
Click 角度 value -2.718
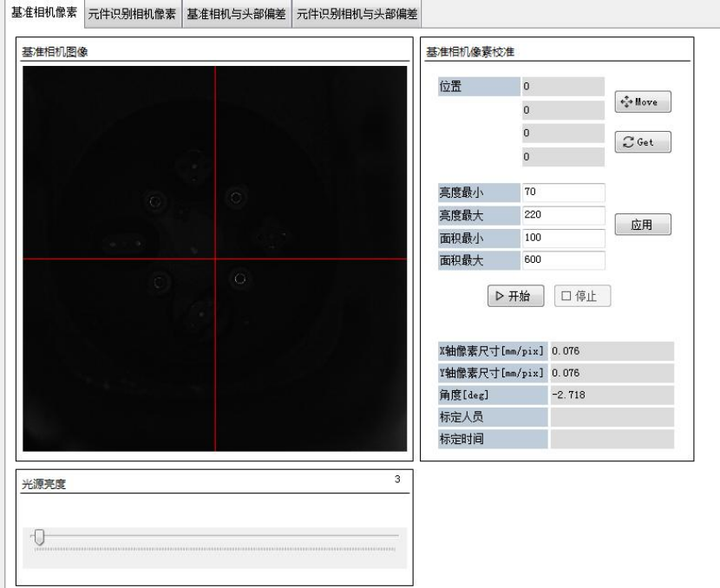coord(612,395)
